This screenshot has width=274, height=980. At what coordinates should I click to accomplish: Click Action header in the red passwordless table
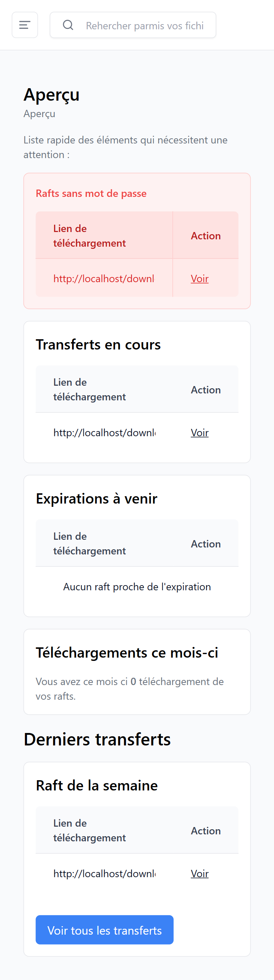click(x=206, y=236)
